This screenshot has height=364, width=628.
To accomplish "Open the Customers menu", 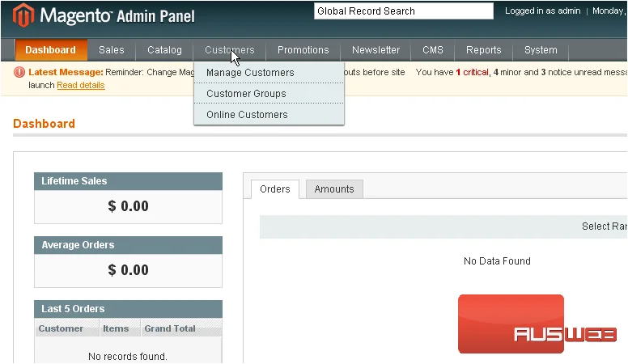I will (230, 50).
